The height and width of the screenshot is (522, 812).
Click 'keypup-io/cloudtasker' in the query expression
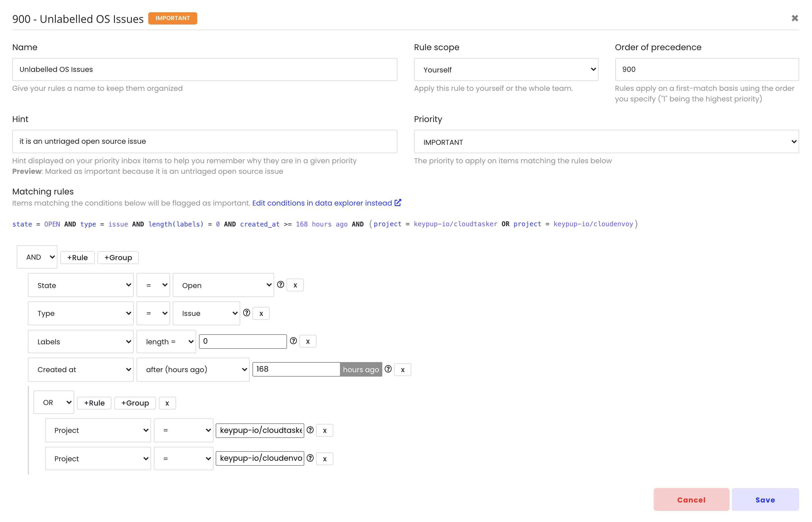[455, 224]
